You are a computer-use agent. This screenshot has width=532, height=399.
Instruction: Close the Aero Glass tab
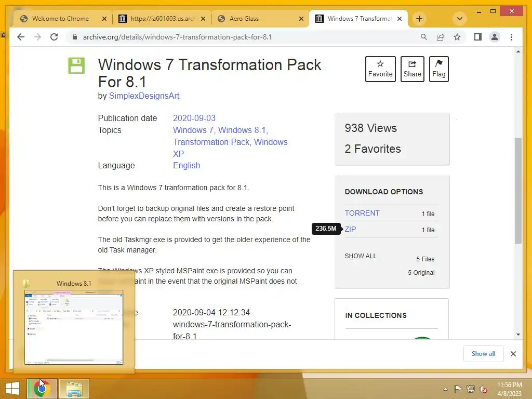[301, 19]
